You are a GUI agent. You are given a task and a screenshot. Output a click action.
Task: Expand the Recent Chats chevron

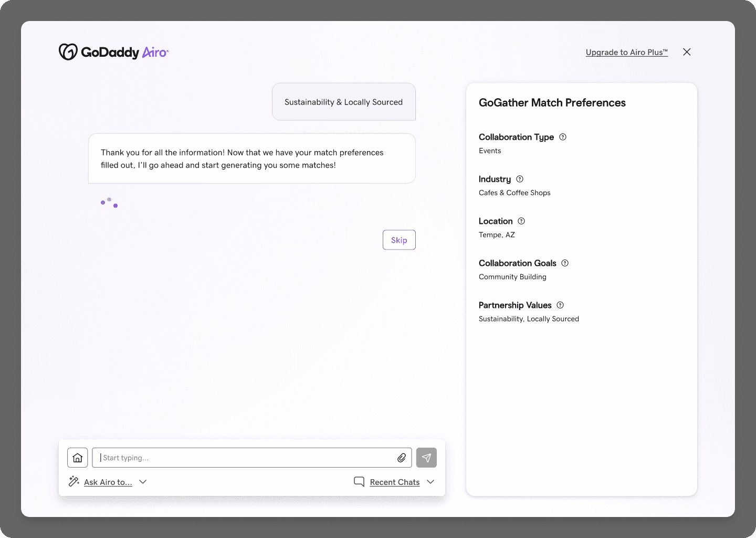(x=430, y=482)
